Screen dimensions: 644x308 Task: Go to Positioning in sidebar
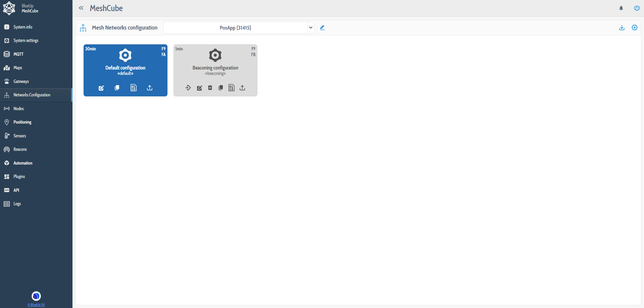click(22, 122)
